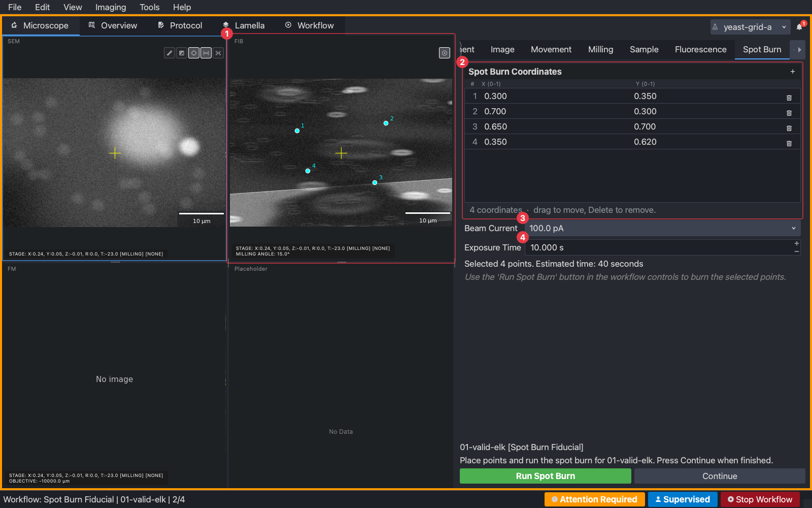Click the Continue button
This screenshot has height=508, width=812.
[x=720, y=476]
